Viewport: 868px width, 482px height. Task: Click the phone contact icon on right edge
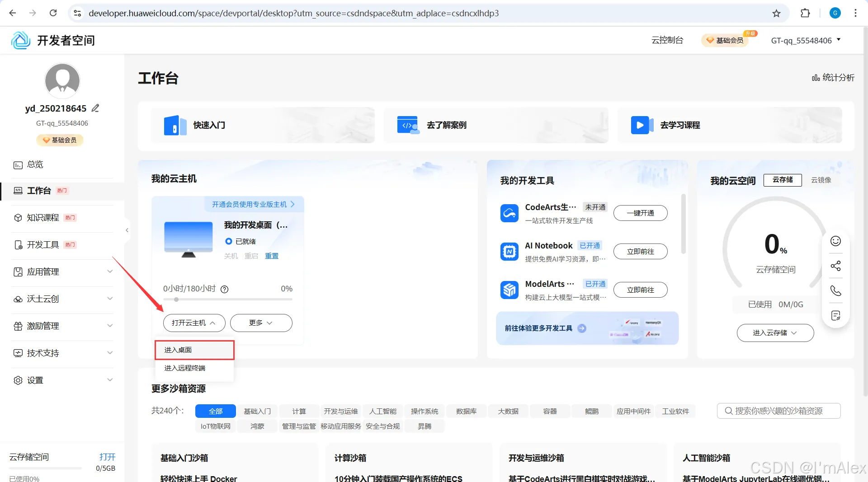(x=835, y=290)
